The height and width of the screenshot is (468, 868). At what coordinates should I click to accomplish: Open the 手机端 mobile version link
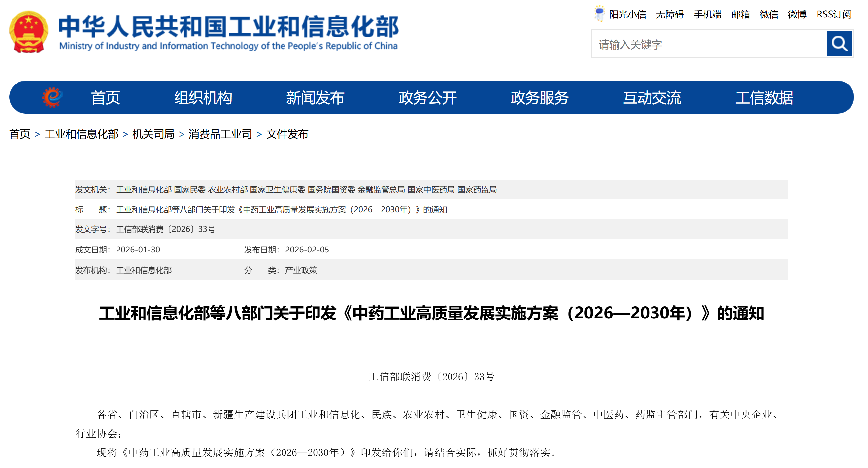coord(707,15)
